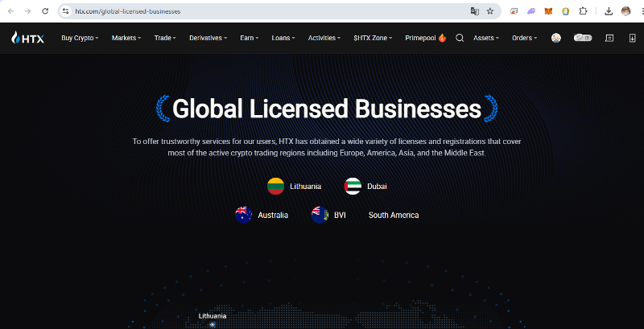The height and width of the screenshot is (329, 644).
Task: Select the Dubai region label
Action: click(x=377, y=187)
